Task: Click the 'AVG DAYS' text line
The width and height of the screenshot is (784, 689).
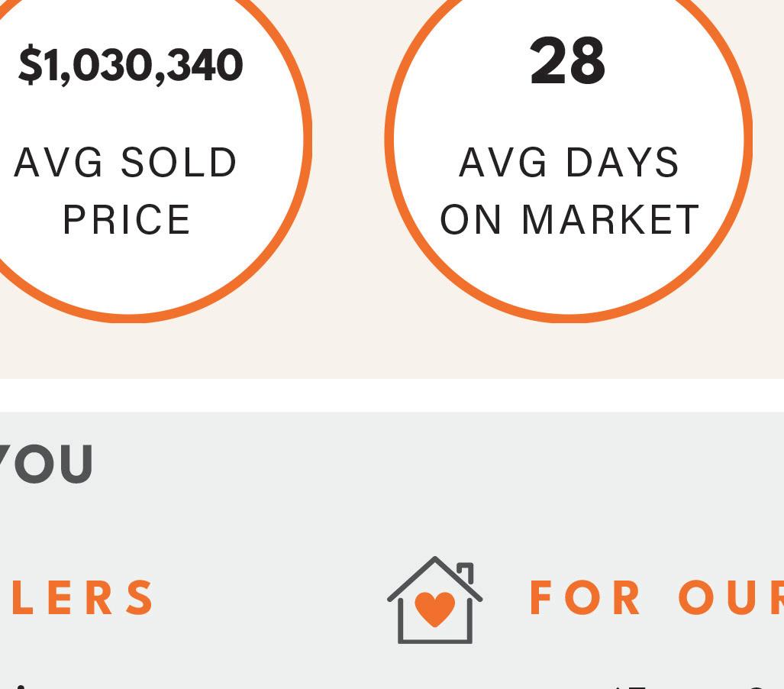Action: (x=569, y=163)
